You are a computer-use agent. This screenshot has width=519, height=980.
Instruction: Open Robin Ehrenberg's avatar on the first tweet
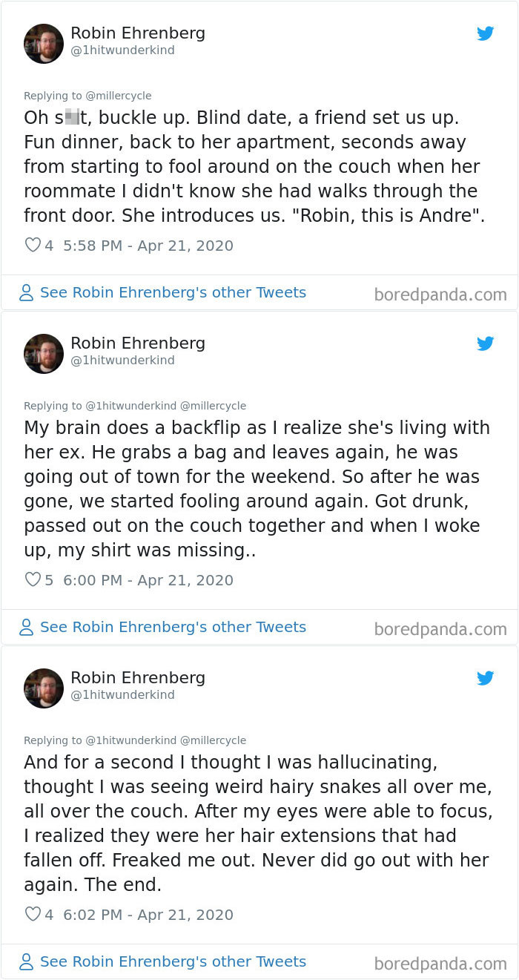44,43
